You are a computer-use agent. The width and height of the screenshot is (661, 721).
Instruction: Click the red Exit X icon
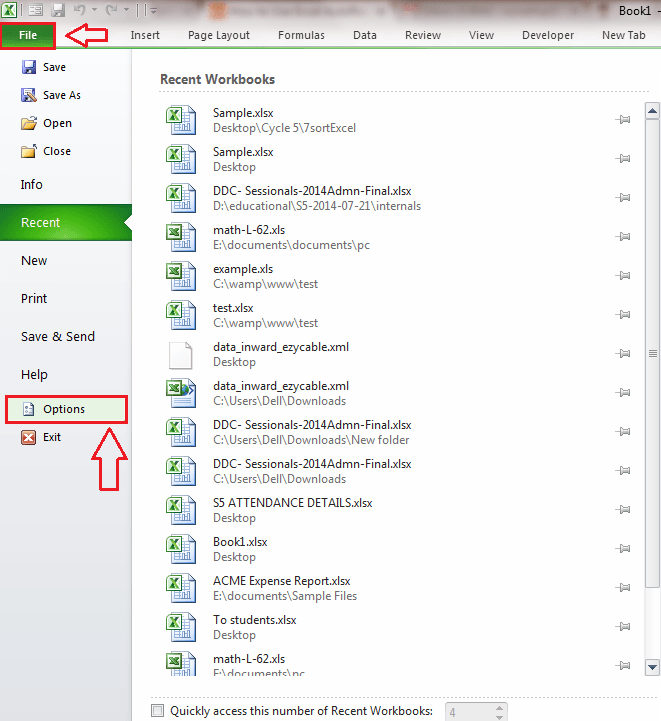(28, 437)
